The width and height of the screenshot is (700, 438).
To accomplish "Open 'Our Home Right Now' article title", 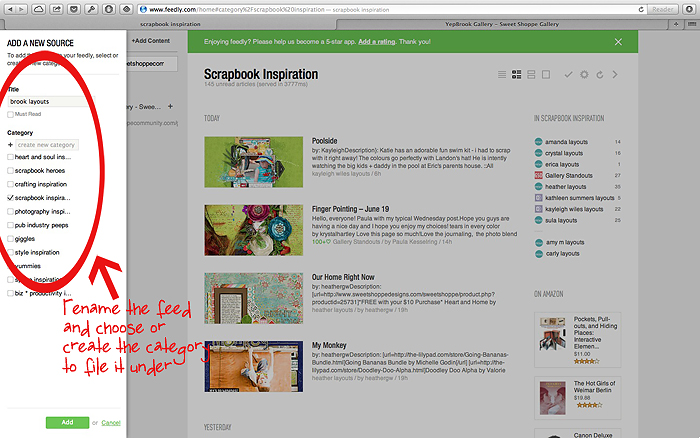I will (343, 277).
